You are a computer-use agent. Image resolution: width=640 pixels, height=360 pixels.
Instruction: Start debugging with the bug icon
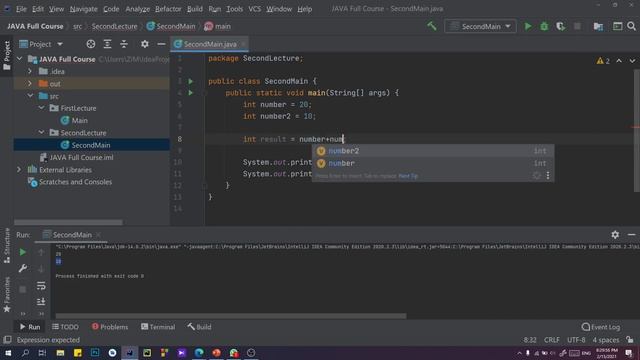544,26
